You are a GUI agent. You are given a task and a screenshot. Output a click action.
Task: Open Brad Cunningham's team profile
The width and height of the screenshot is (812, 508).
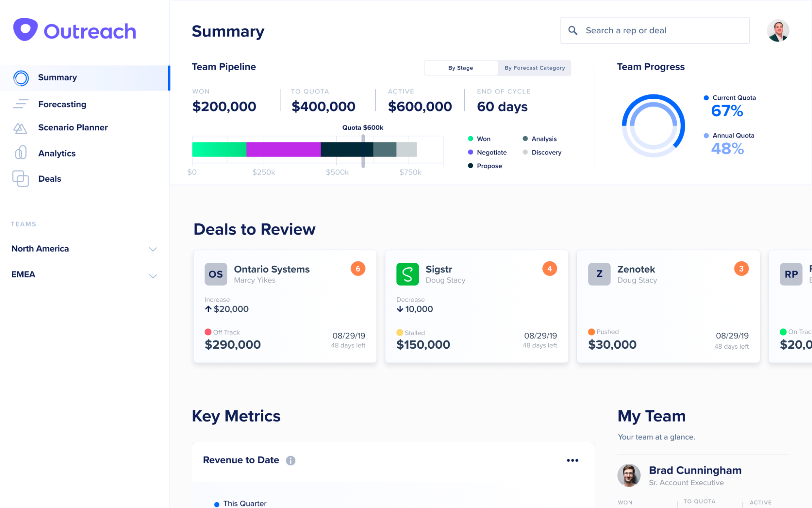(x=695, y=470)
